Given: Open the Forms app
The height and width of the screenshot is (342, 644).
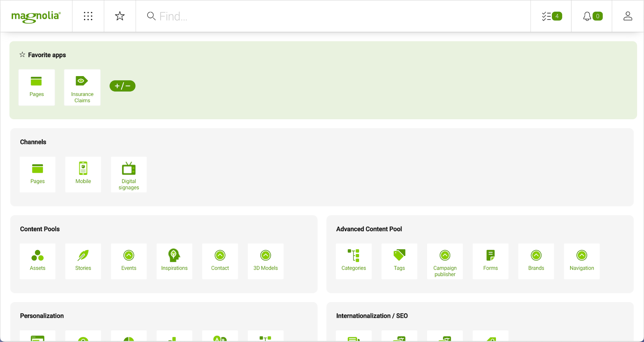Looking at the screenshot, I should [x=491, y=261].
